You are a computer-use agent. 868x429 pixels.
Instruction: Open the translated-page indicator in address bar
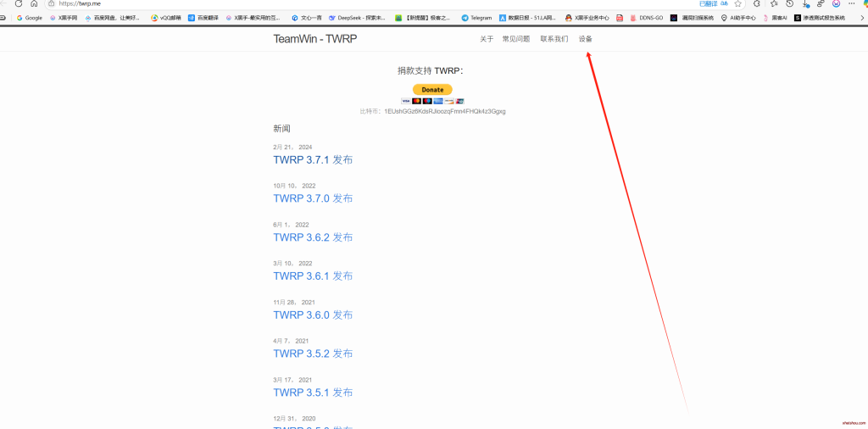708,3
